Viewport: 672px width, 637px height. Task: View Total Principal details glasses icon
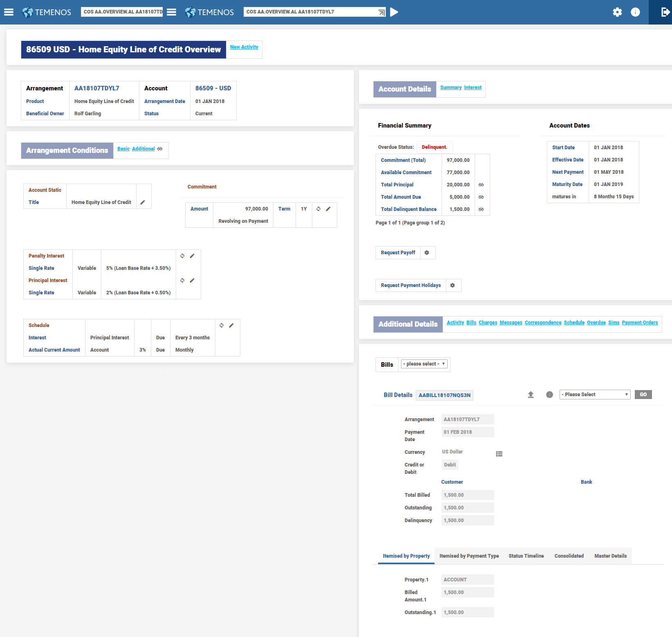(481, 185)
